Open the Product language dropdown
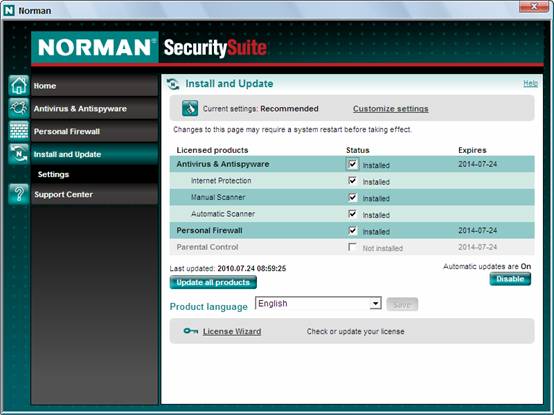This screenshot has height=415, width=554. tap(318, 303)
